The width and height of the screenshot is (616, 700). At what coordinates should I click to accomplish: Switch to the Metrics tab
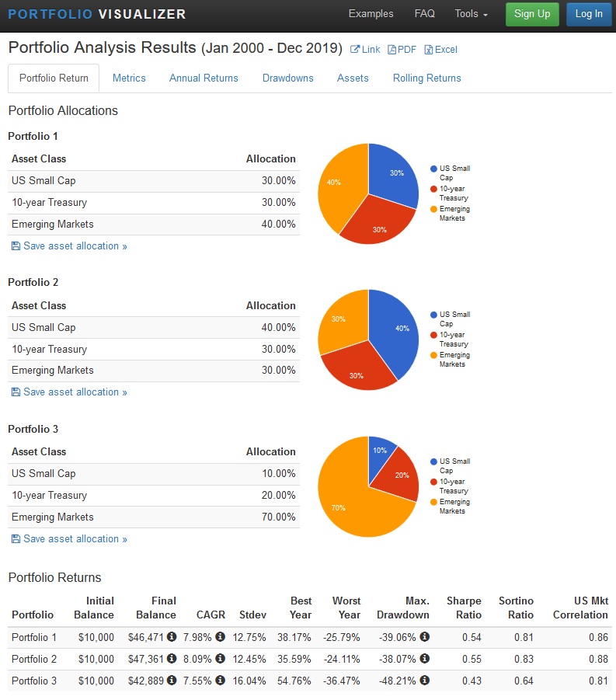tap(129, 78)
